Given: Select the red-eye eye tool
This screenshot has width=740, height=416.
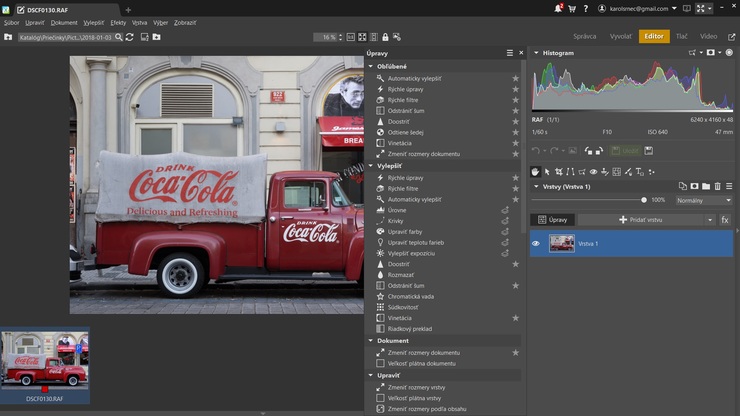Looking at the screenshot, I should click(593, 172).
